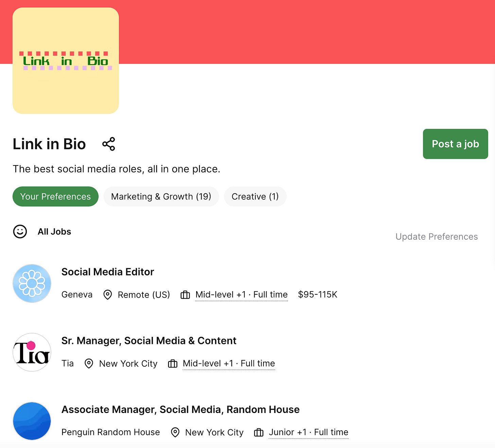This screenshot has width=495, height=448.
Task: Open the Penguin Random House blue logo
Action: point(32,421)
